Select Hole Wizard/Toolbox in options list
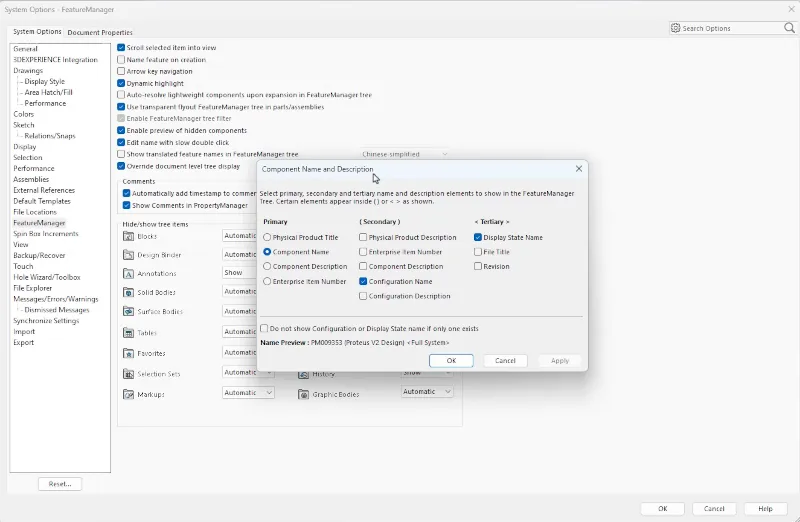The image size is (800, 522). click(x=47, y=277)
